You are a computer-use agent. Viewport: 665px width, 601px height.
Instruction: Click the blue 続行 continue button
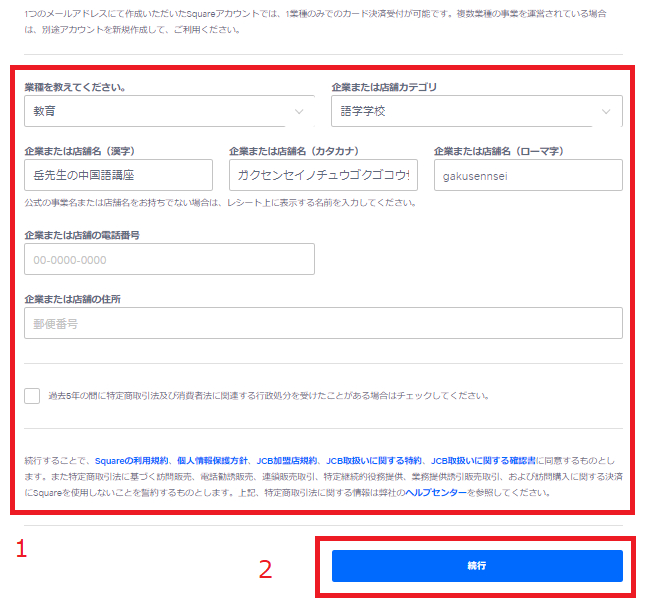(x=477, y=566)
